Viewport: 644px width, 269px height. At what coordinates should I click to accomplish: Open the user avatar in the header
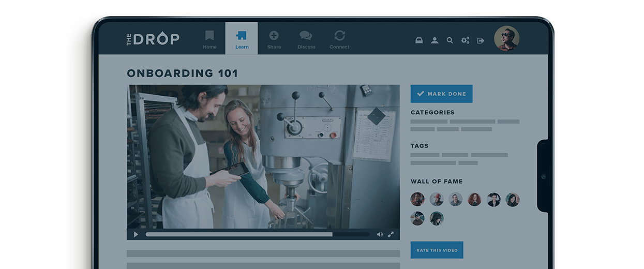tap(506, 39)
